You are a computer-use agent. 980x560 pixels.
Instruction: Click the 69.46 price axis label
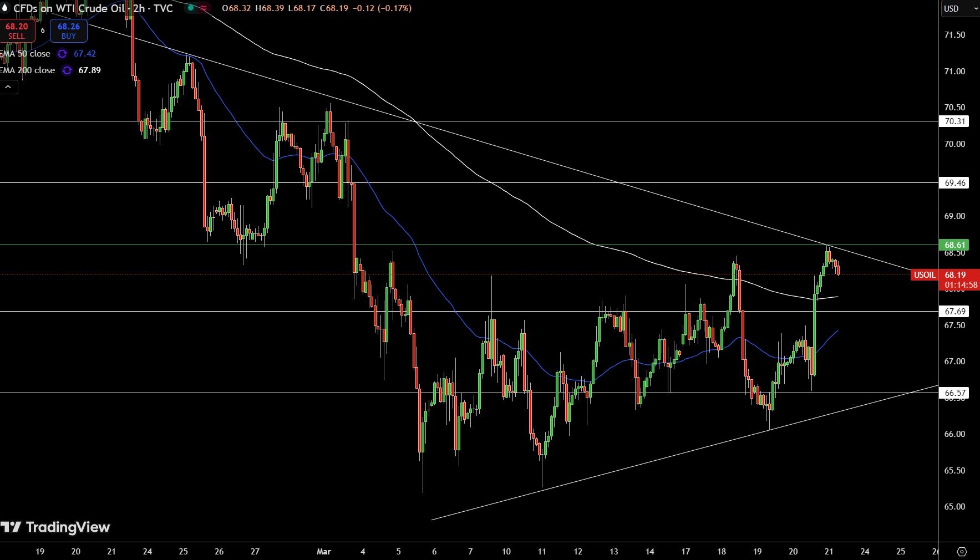pos(955,183)
